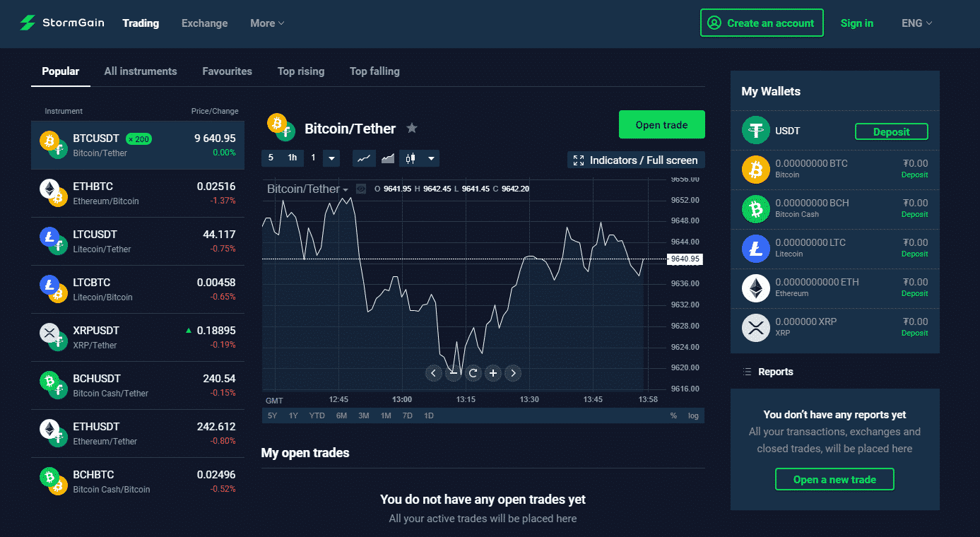
Task: Select the line chart type icon
Action: click(x=364, y=158)
